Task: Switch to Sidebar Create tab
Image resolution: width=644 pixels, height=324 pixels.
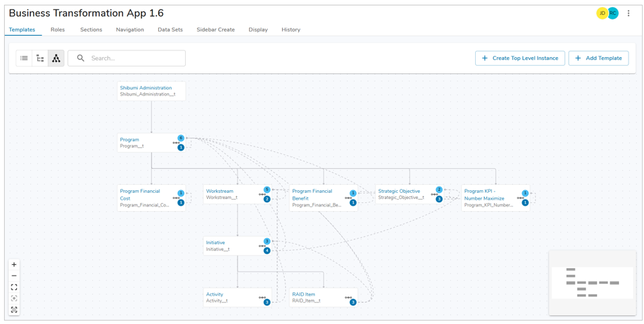Action: click(215, 30)
